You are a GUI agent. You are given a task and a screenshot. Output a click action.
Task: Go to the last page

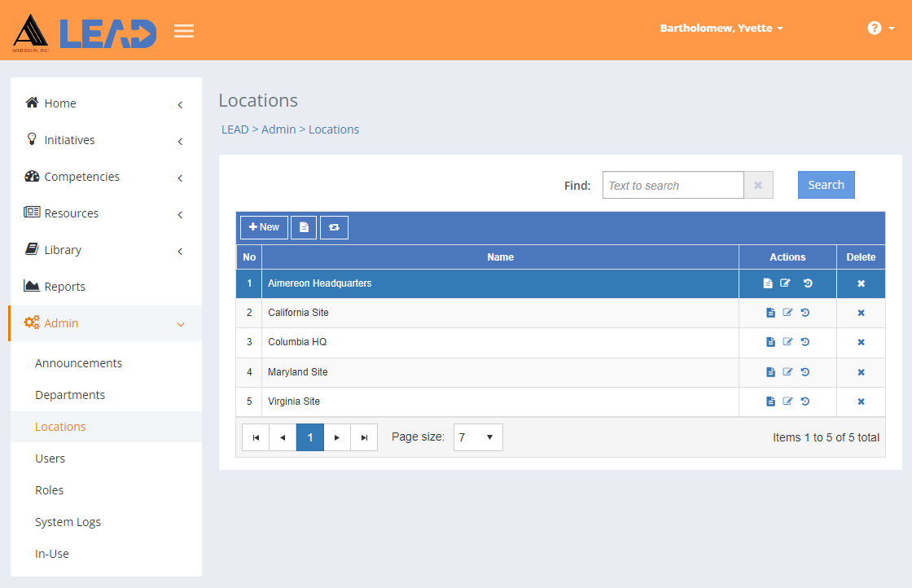pos(364,437)
